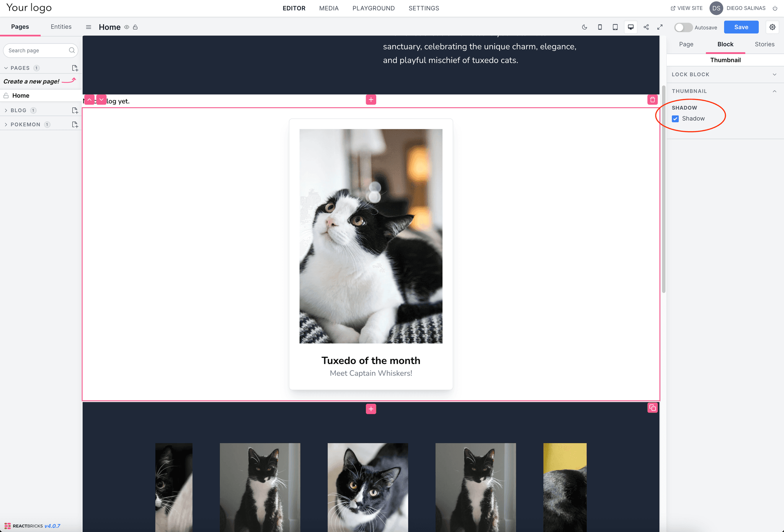Switch to the Page tab in sidebar
Image resolution: width=784 pixels, height=532 pixels.
pos(686,44)
